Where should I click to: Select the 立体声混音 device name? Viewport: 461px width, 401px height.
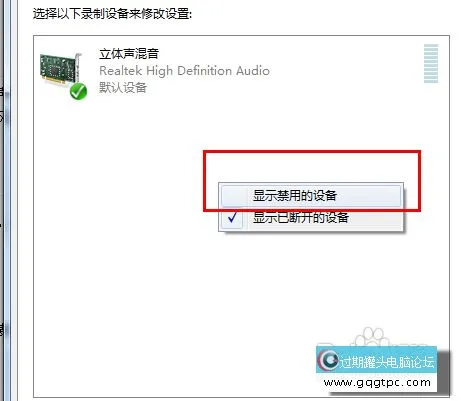click(x=129, y=54)
